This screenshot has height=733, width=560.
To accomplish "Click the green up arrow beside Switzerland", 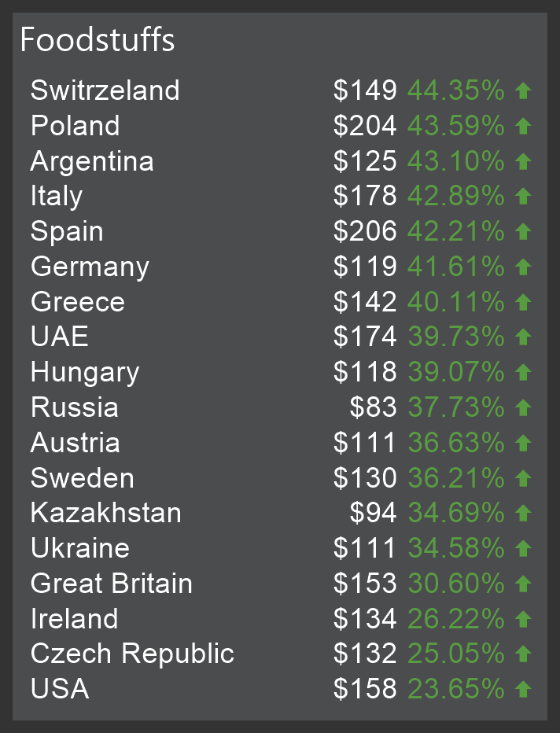I will (x=523, y=91).
